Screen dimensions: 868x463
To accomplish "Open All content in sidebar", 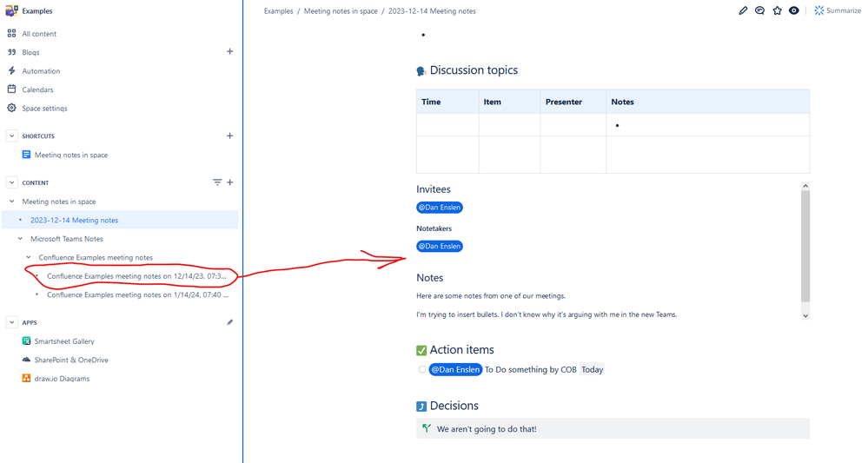I will point(39,34).
